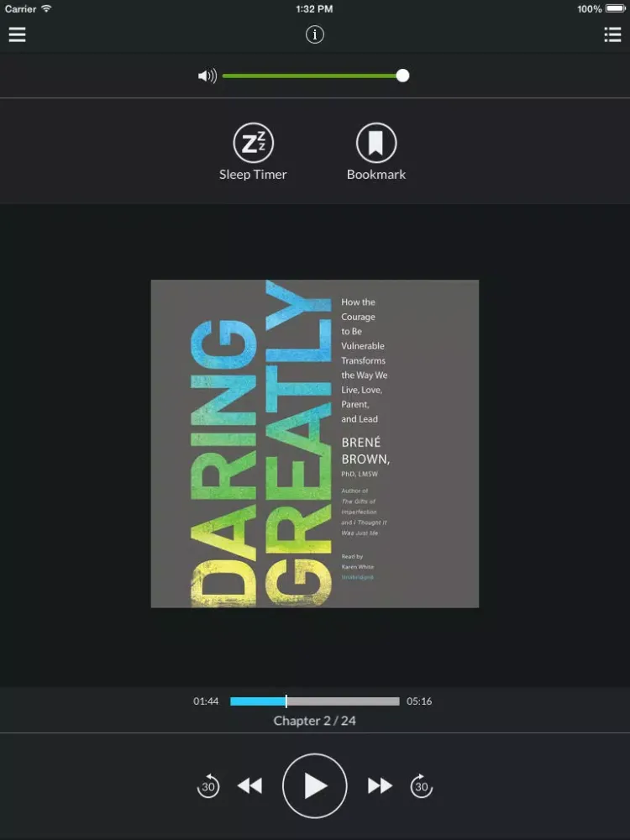
Task: Click the Bookmark label
Action: click(376, 175)
